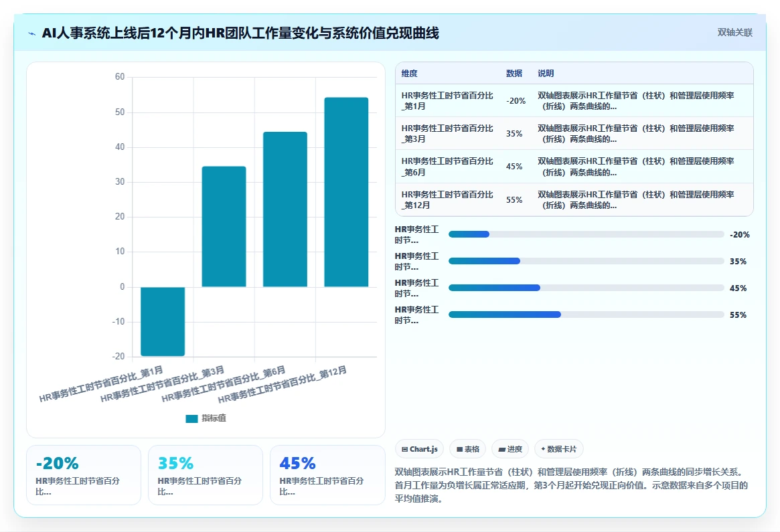Viewport: 780px width, 532px height.
Task: Click the Chart.js chip
Action: point(420,449)
